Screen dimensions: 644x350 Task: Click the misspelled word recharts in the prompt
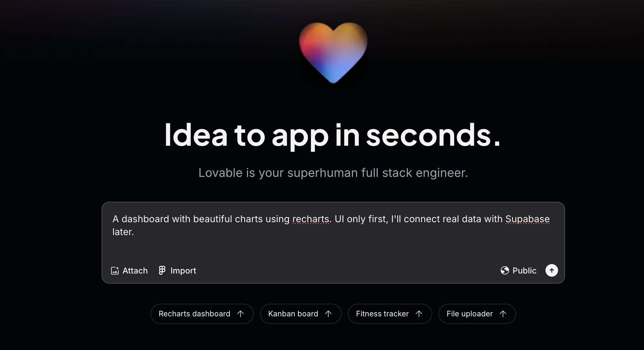[x=311, y=219]
